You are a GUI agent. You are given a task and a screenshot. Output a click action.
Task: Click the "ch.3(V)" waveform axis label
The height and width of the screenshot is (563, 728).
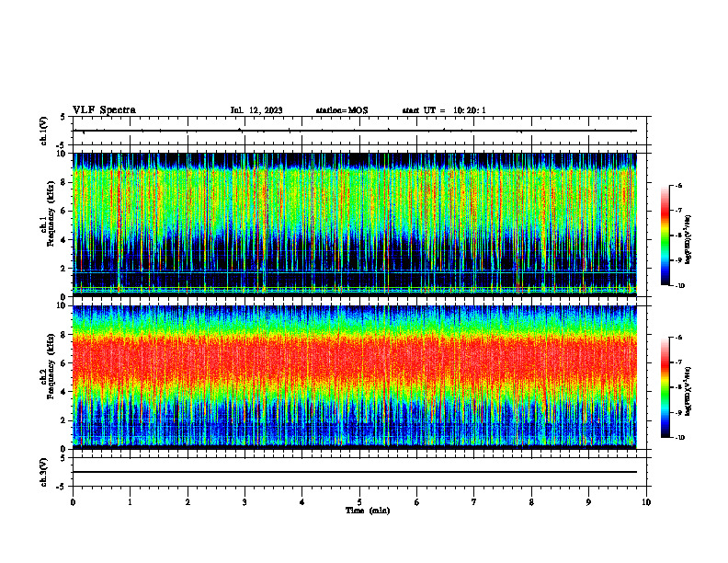(44, 472)
